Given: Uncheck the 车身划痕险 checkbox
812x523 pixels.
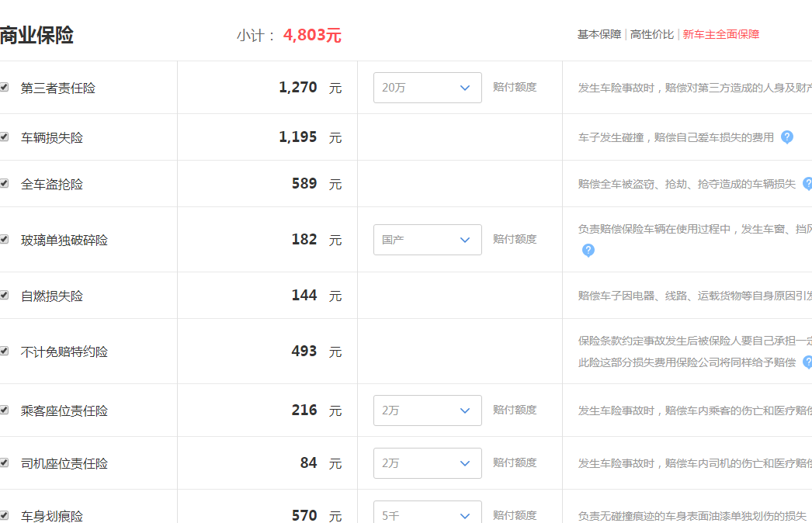Looking at the screenshot, I should pyautogui.click(x=4, y=516).
